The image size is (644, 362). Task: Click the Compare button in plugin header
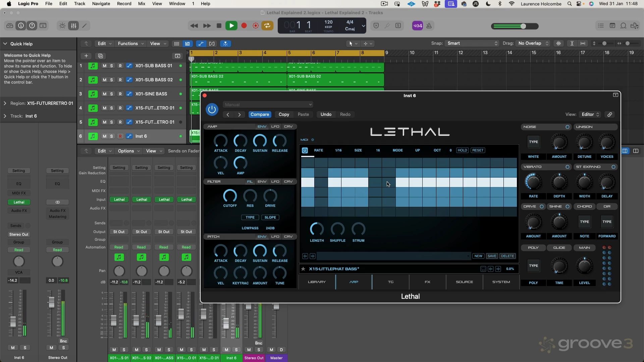pos(260,115)
